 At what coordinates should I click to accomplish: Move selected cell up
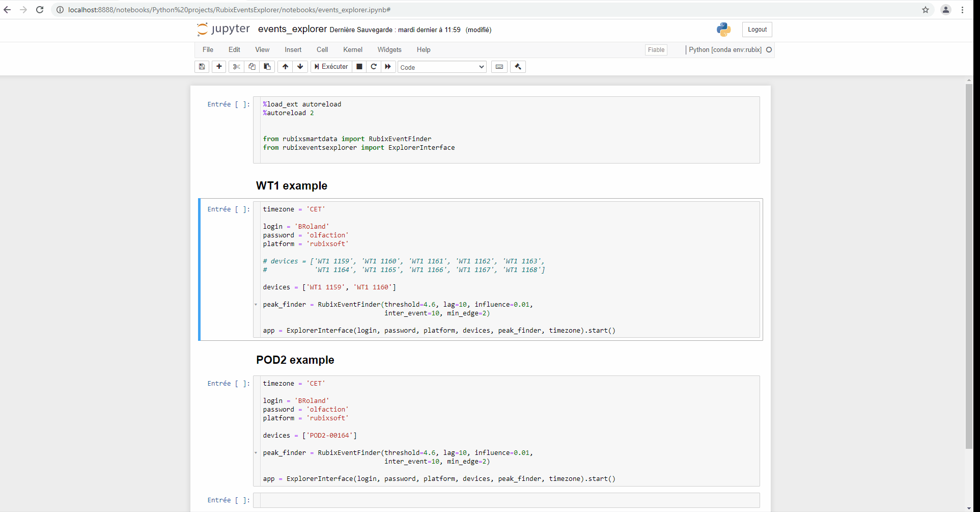[285, 67]
